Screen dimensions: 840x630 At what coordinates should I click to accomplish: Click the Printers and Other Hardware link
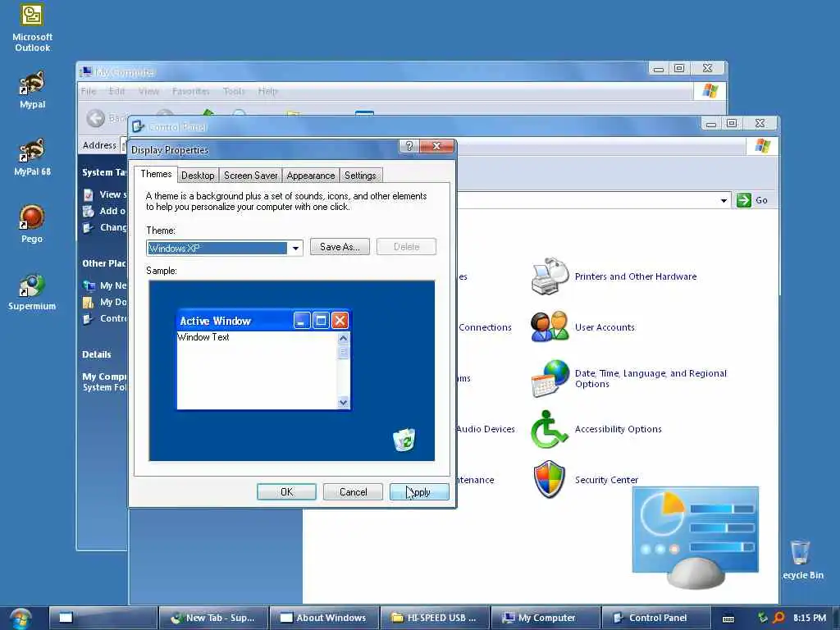point(636,276)
